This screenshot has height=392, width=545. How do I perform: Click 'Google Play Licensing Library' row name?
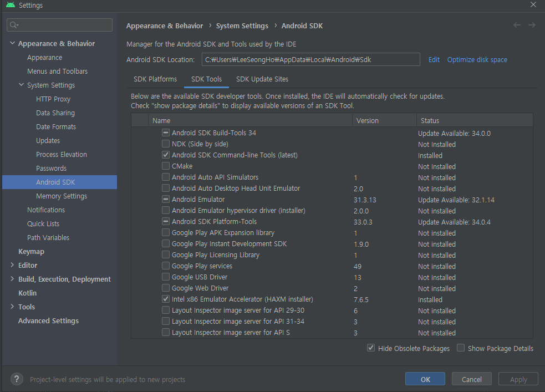click(x=216, y=254)
